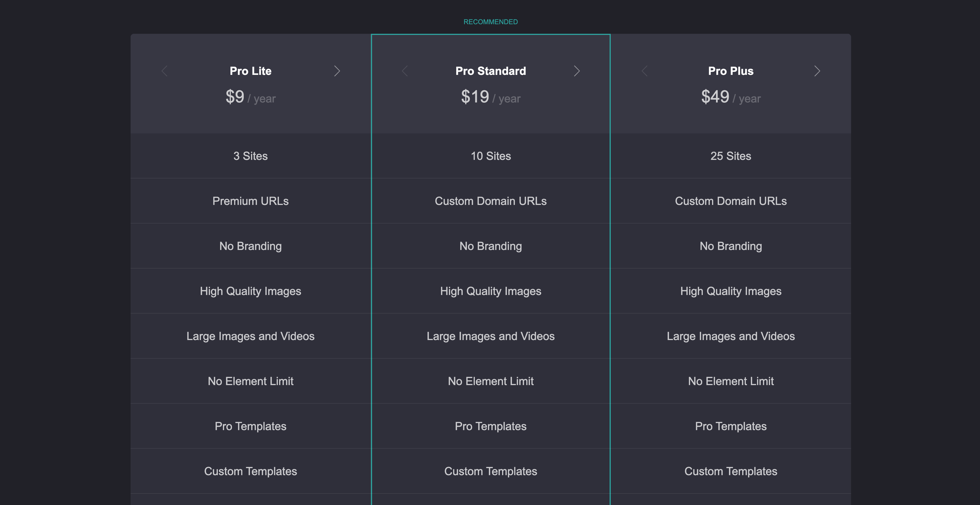
Task: Click the left chevron beside Pro Lite
Action: click(x=164, y=71)
